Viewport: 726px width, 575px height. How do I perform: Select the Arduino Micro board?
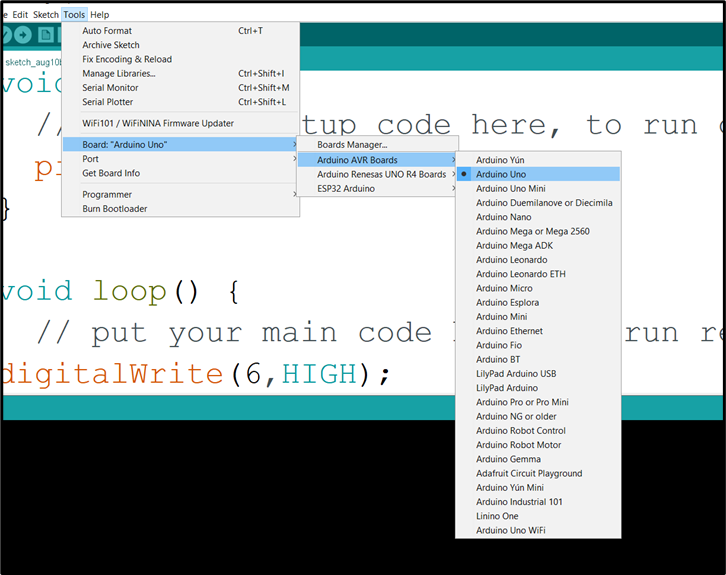(x=538, y=288)
